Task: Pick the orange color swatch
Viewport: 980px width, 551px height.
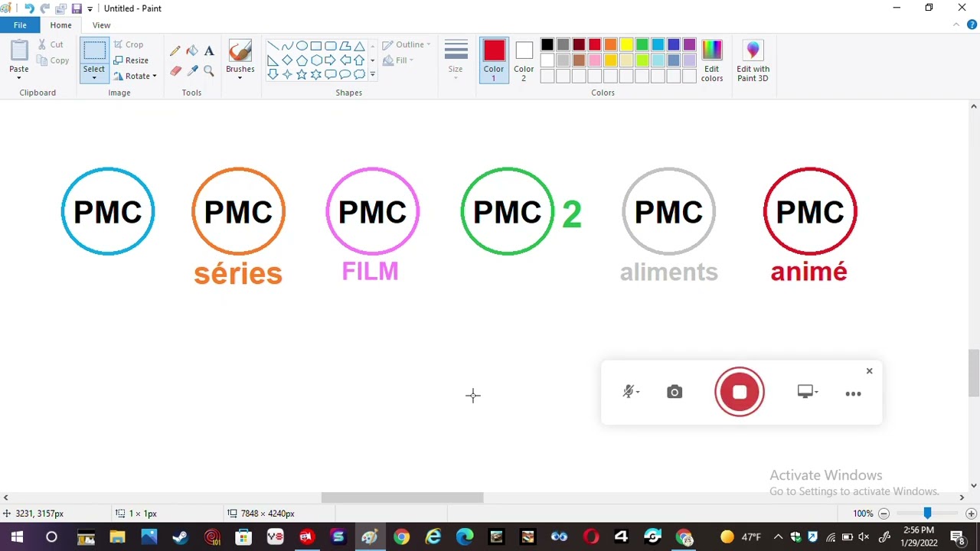Action: [610, 45]
